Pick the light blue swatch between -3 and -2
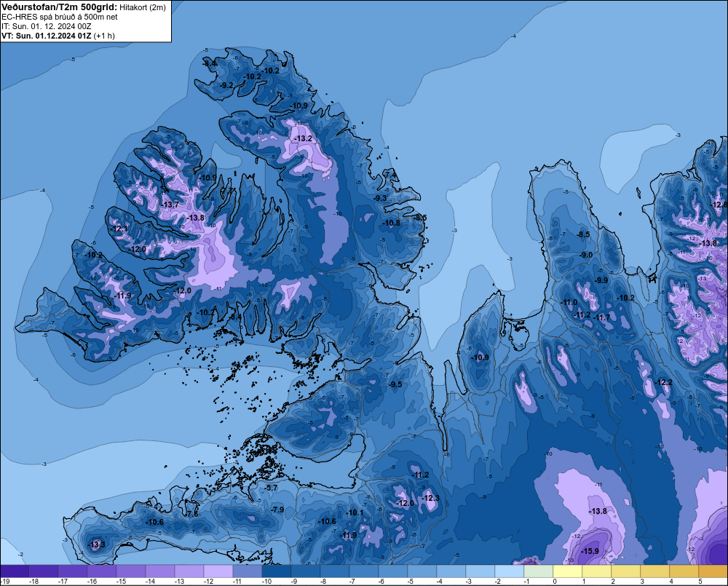The height and width of the screenshot is (586, 728). coord(480,571)
